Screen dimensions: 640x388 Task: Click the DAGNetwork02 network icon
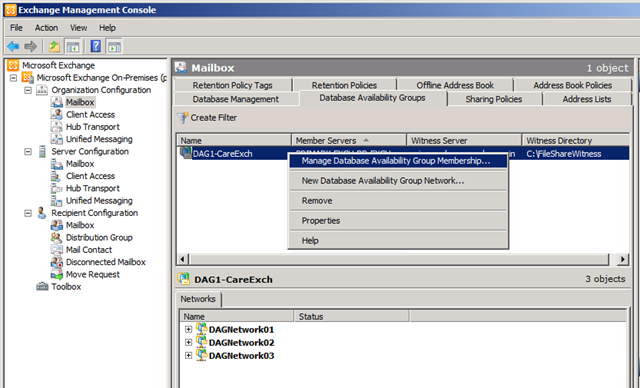pyautogui.click(x=201, y=342)
